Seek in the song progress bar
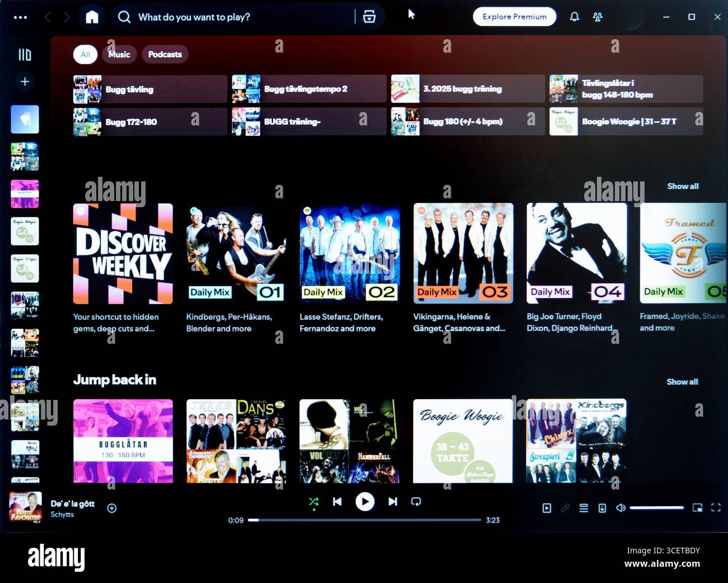The image size is (728, 583). (x=365, y=520)
